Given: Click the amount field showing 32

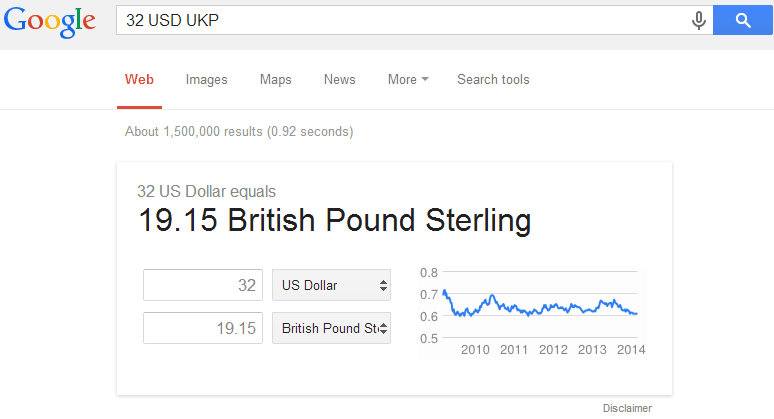Looking at the screenshot, I should pyautogui.click(x=203, y=285).
